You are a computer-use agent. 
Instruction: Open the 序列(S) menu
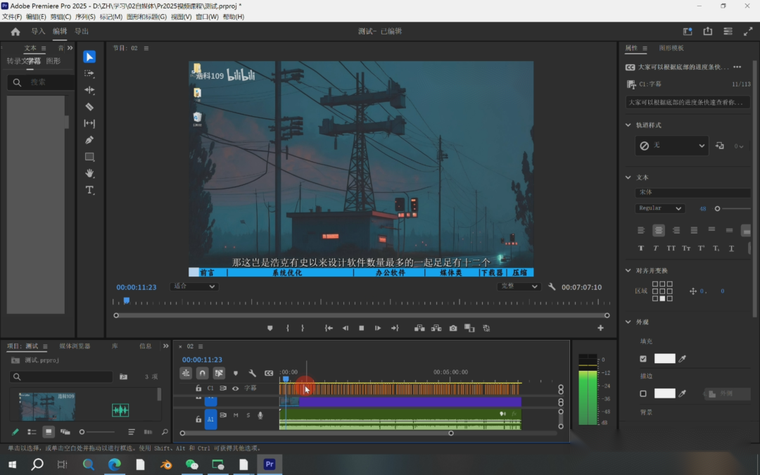coord(85,16)
